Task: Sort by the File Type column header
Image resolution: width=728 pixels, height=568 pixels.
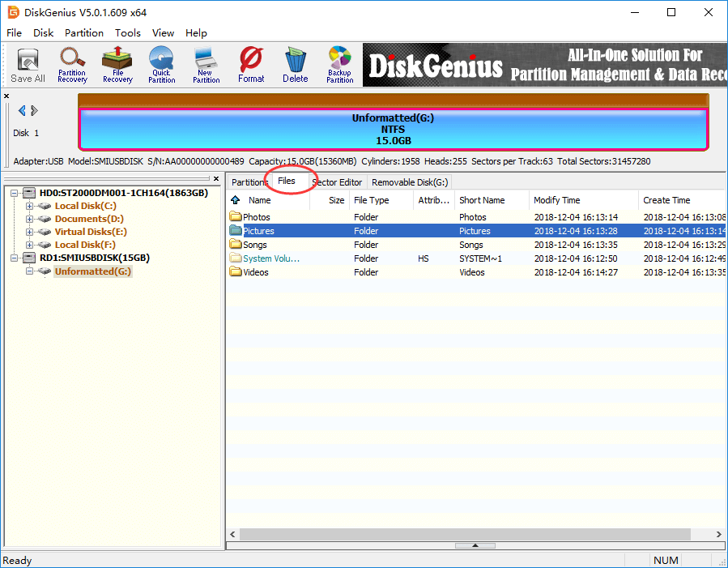Action: click(381, 200)
